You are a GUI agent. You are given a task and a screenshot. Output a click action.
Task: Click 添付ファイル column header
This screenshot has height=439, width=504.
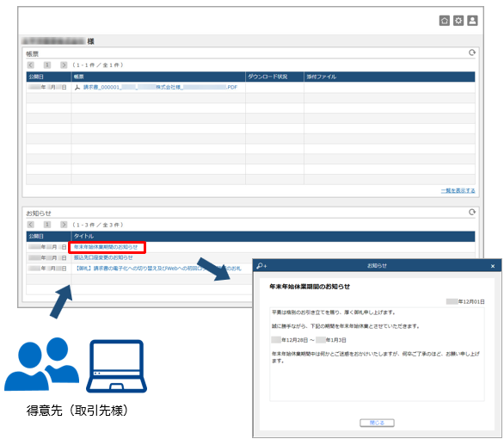pos(390,77)
